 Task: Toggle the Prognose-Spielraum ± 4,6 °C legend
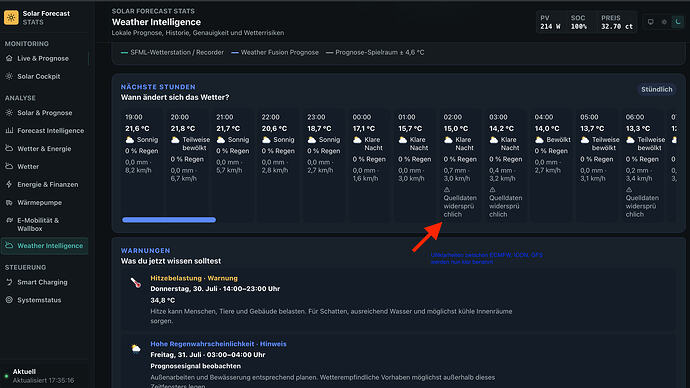click(x=375, y=52)
